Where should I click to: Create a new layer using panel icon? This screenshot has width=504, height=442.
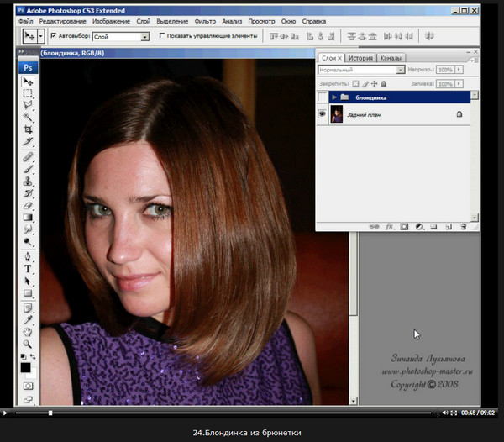click(x=448, y=226)
